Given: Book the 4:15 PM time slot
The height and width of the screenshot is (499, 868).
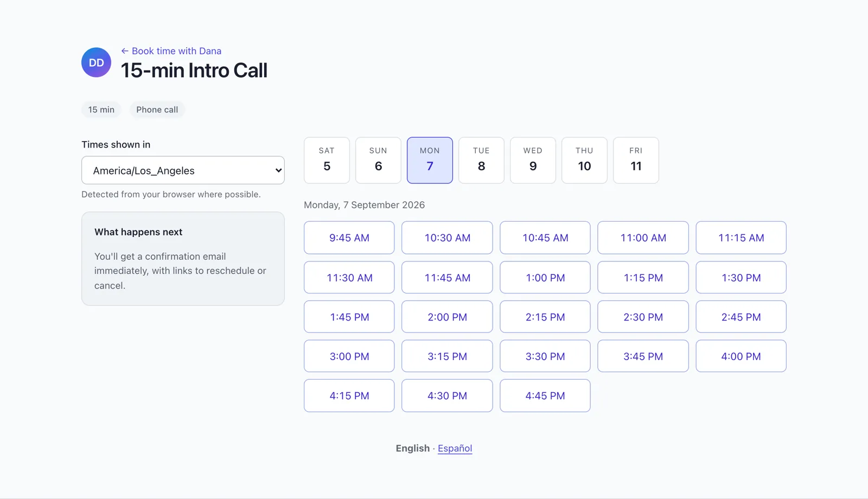Looking at the screenshot, I should 349,396.
